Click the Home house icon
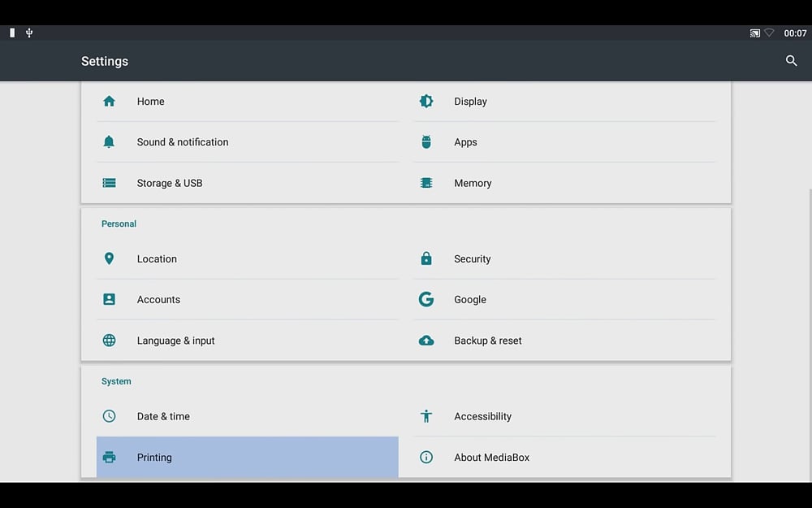Viewport: 812px width, 508px height. (x=109, y=101)
